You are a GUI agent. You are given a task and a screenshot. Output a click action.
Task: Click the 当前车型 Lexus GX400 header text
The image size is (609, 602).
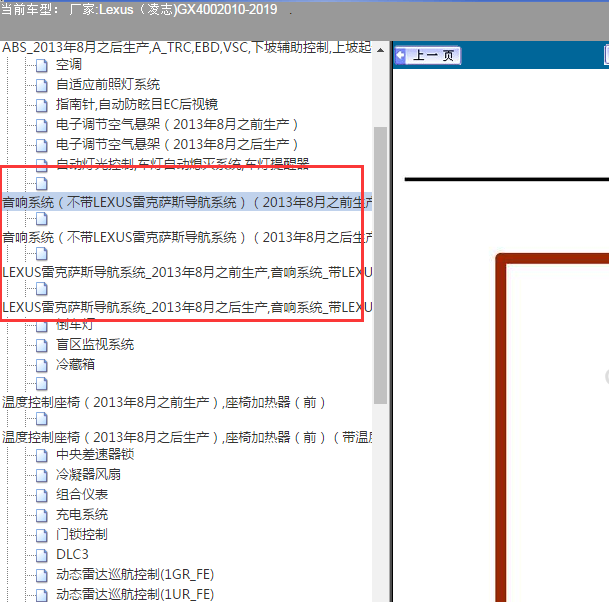click(x=139, y=9)
